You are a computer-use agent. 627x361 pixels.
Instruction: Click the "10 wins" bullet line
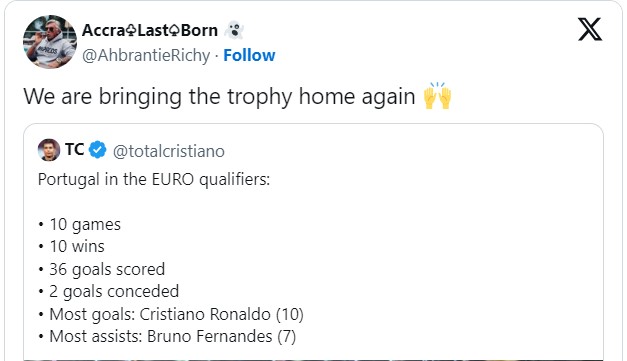71,247
